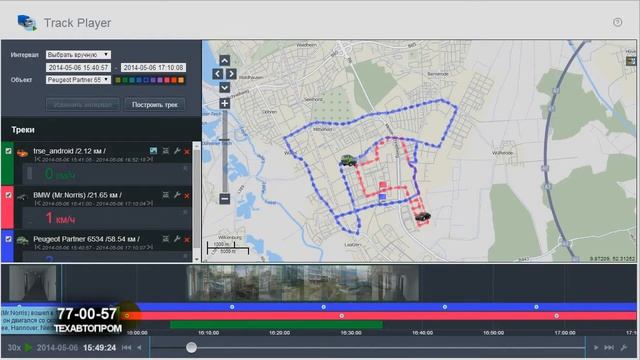This screenshot has width=640, height=360.
Task: Click the blue track marker just after 16:40
Action: pos(445,307)
